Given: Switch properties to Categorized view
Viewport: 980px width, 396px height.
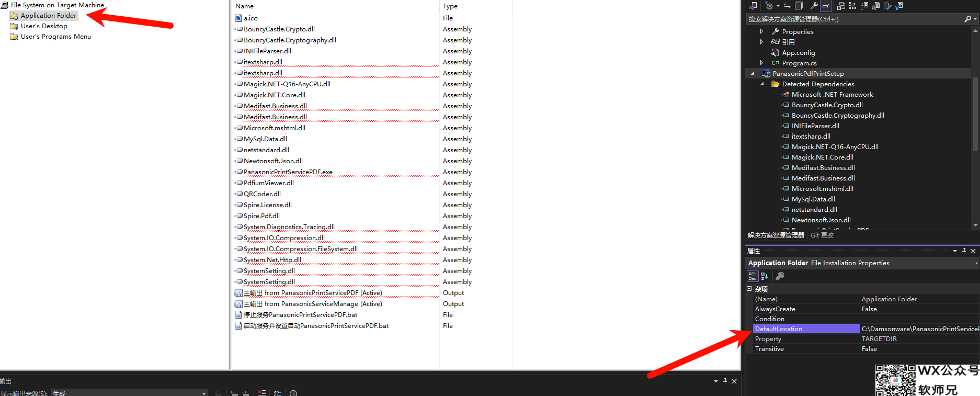Looking at the screenshot, I should click(x=752, y=276).
